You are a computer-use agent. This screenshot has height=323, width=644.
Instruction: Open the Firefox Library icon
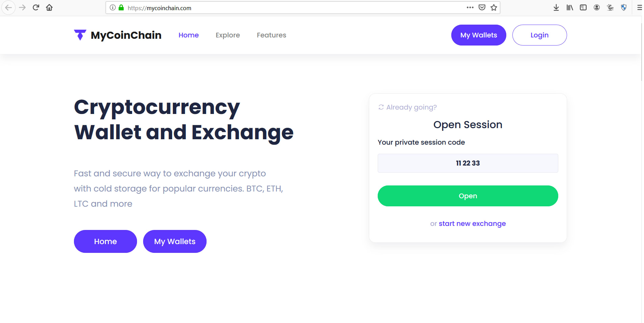click(x=569, y=7)
